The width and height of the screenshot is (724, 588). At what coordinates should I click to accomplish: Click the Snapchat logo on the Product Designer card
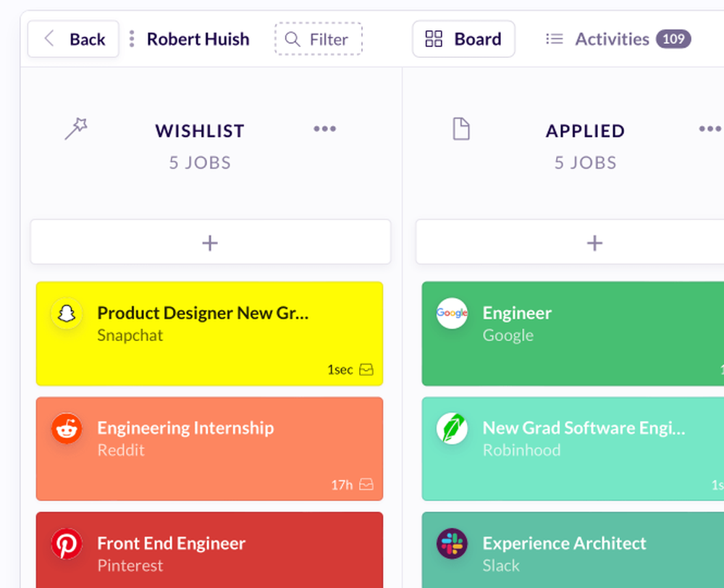click(x=66, y=313)
